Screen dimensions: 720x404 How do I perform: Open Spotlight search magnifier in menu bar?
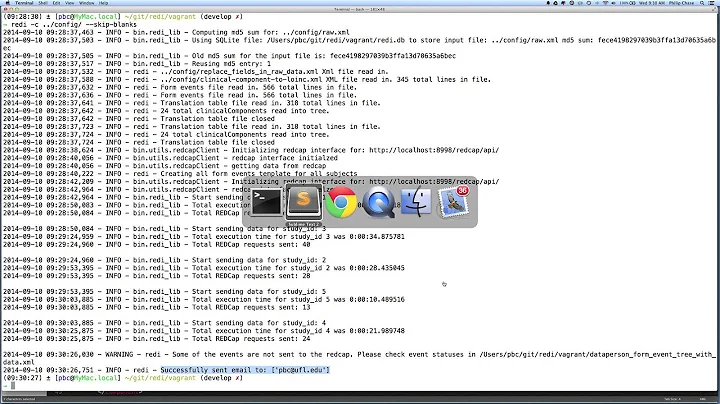click(x=702, y=3)
